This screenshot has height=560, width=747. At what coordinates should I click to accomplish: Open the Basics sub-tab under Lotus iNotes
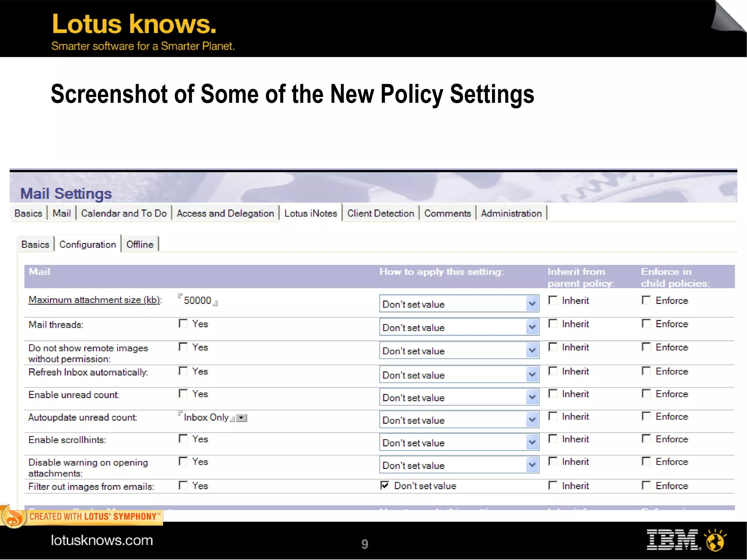[35, 244]
